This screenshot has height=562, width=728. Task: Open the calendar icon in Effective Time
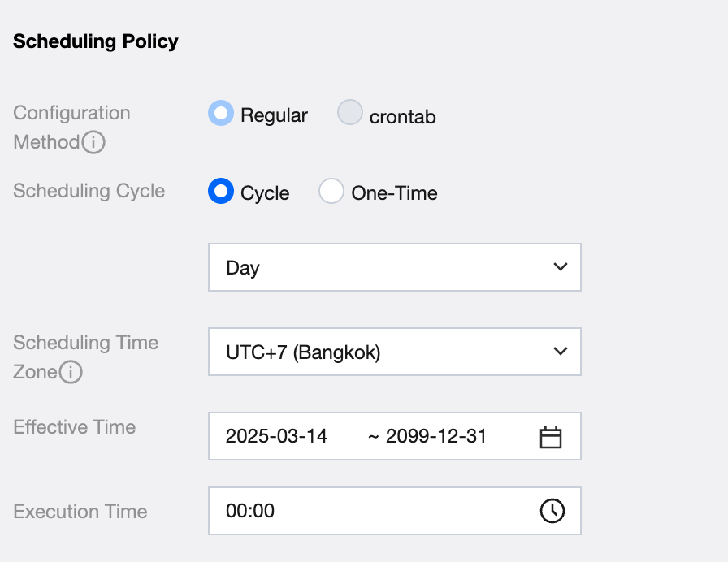[551, 437]
